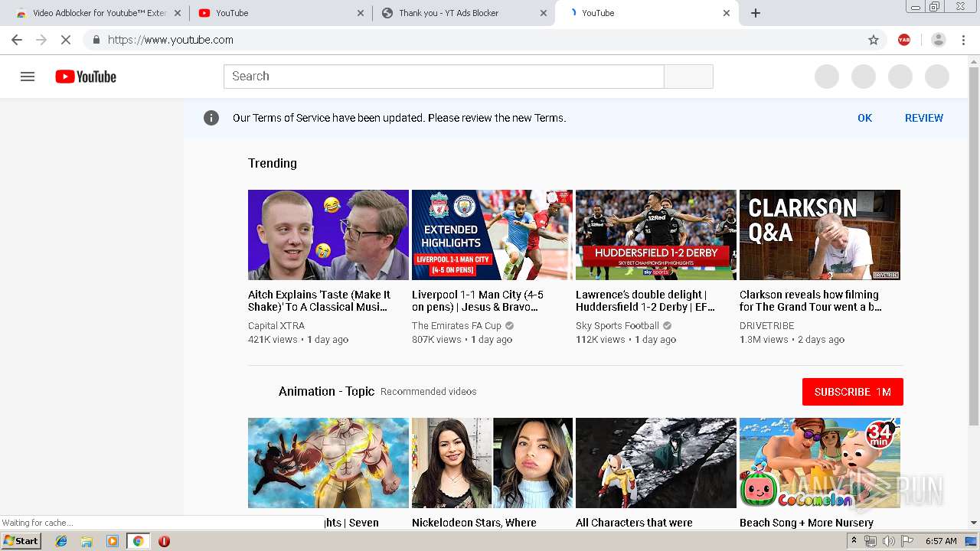Open the Liverpool 1-1 Man City thumbnail
The image size is (980, 551).
tap(492, 235)
